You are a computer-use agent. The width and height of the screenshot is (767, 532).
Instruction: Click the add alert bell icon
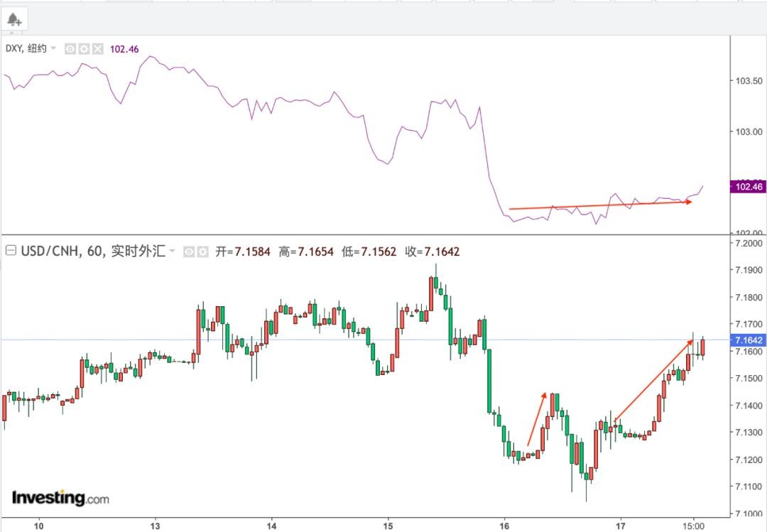(x=14, y=19)
